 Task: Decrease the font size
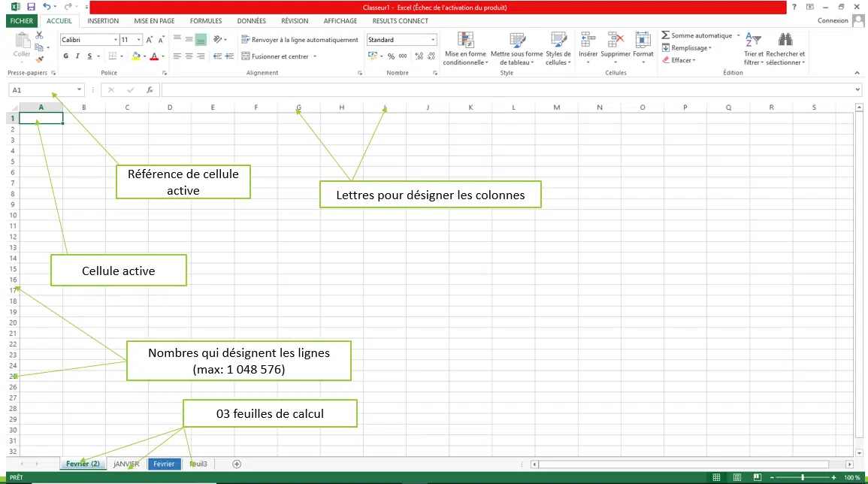161,40
